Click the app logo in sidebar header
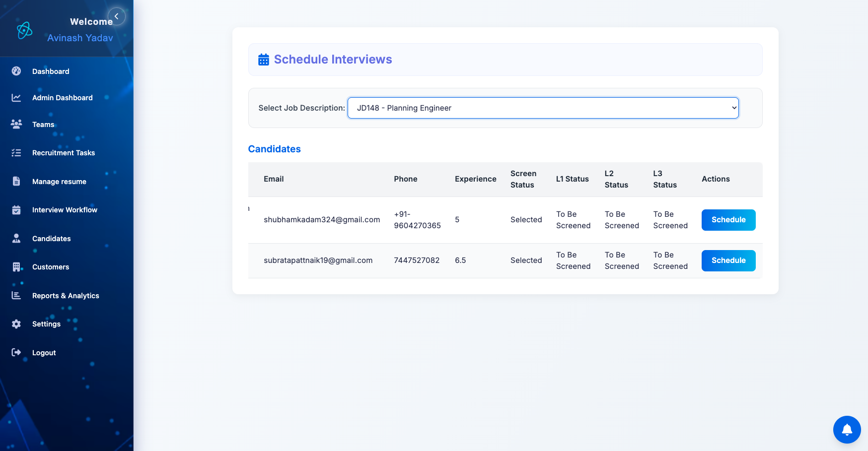 24,30
